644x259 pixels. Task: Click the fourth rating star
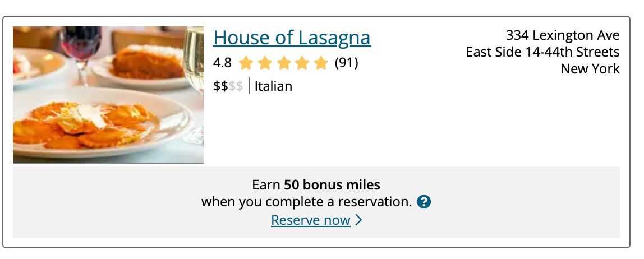tap(302, 63)
